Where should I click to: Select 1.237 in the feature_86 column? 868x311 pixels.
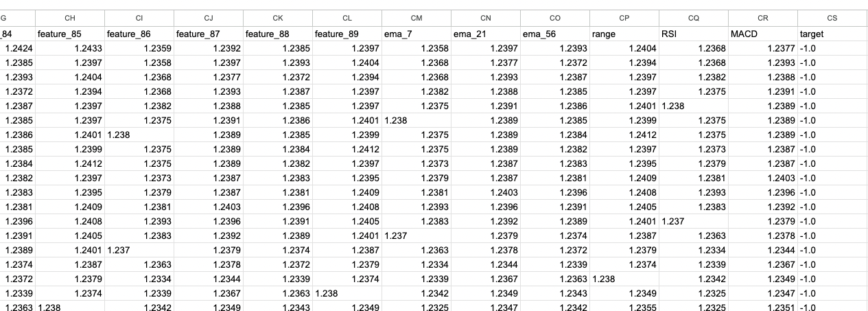[x=139, y=250]
